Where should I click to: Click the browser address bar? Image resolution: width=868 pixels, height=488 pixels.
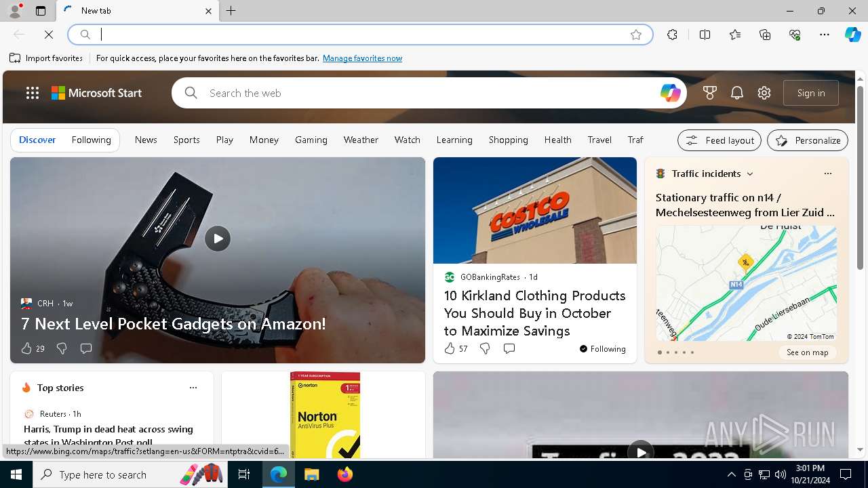[x=360, y=35]
